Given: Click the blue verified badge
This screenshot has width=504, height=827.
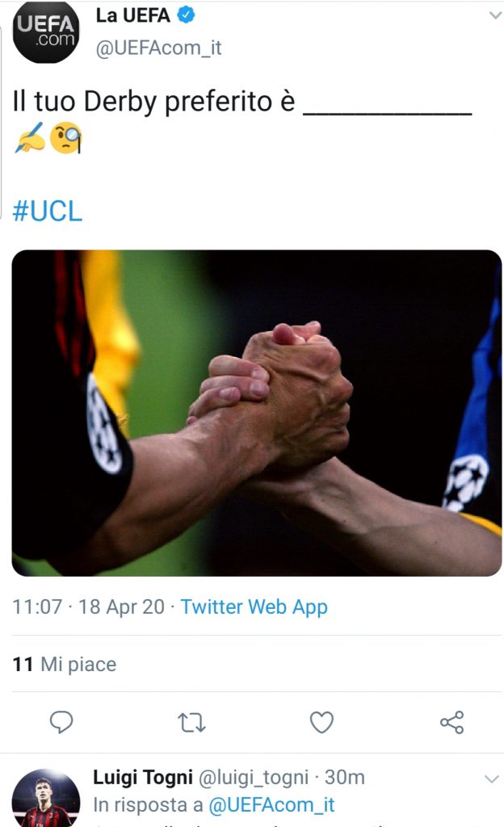Looking at the screenshot, I should 187,15.
